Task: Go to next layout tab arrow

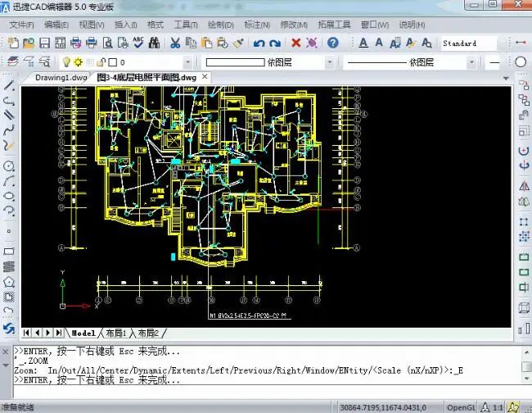Action: (x=47, y=333)
